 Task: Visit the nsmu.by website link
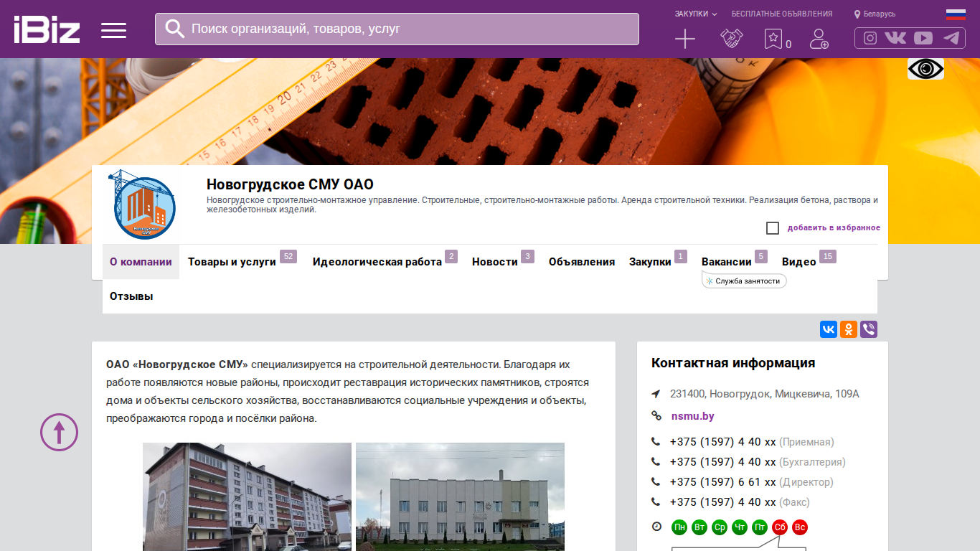tap(693, 416)
